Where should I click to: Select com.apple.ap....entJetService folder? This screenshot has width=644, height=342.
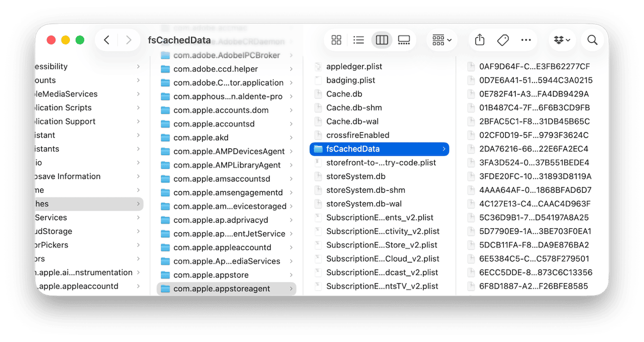click(x=227, y=234)
